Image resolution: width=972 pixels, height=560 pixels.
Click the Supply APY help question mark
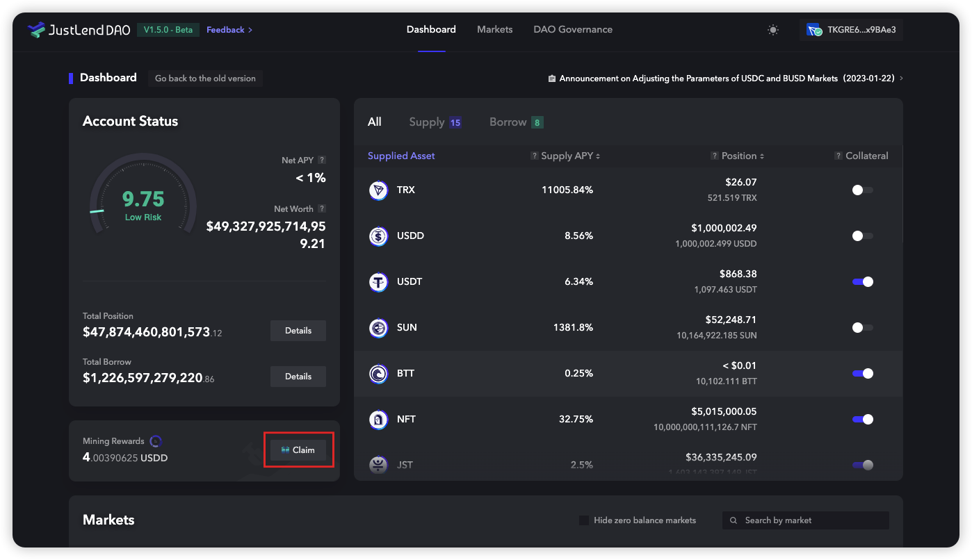pos(534,156)
